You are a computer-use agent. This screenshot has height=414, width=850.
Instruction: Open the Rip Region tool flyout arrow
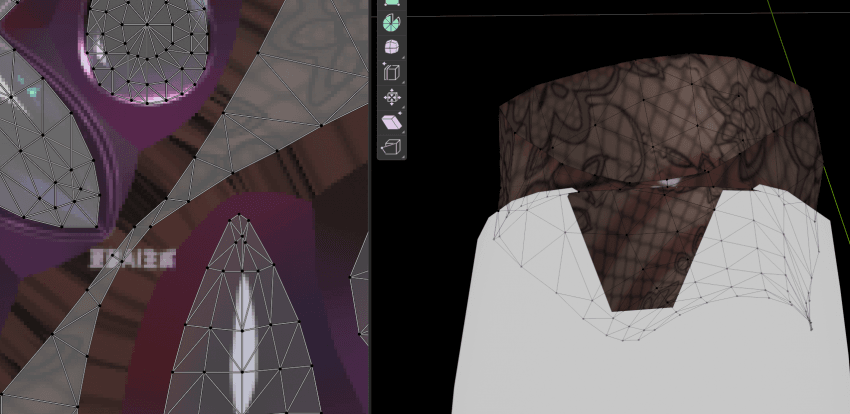[x=402, y=157]
